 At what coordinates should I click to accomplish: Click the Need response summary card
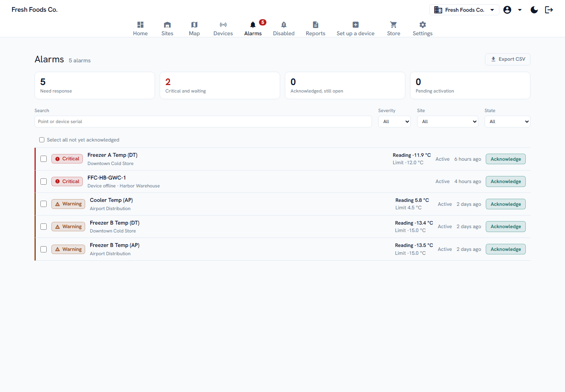coord(95,85)
